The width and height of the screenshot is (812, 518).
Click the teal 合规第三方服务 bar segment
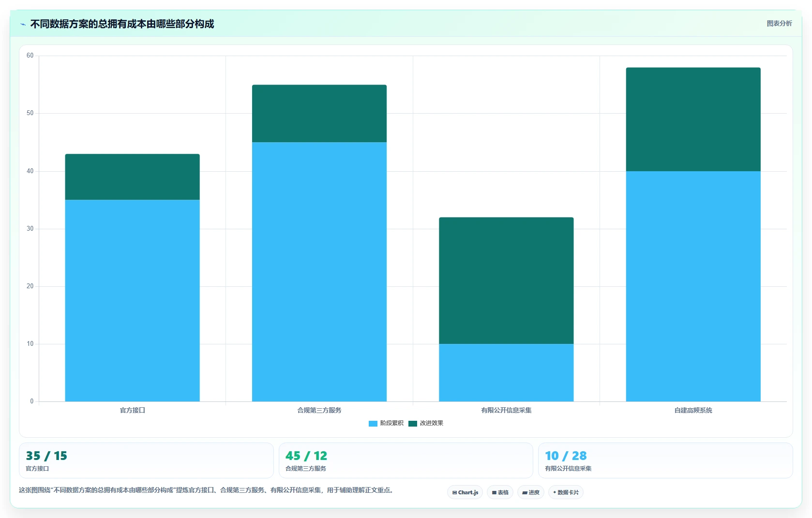[x=319, y=114]
